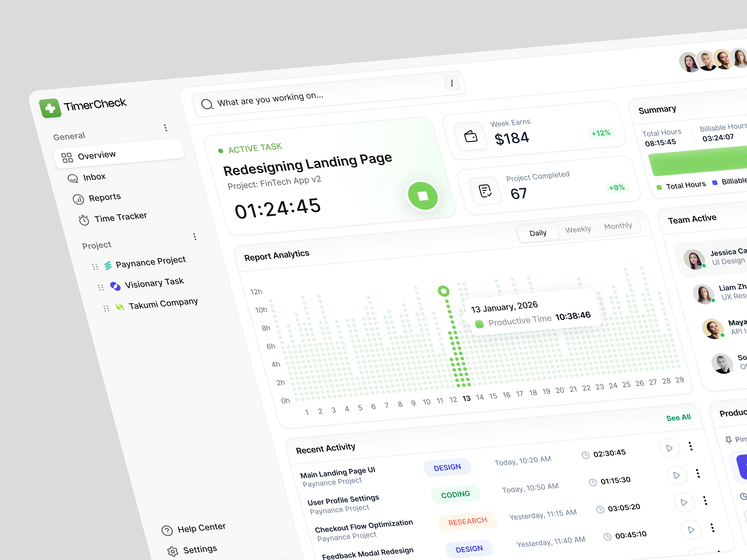Open General section three-dot menu
This screenshot has height=560, width=747.
[165, 128]
